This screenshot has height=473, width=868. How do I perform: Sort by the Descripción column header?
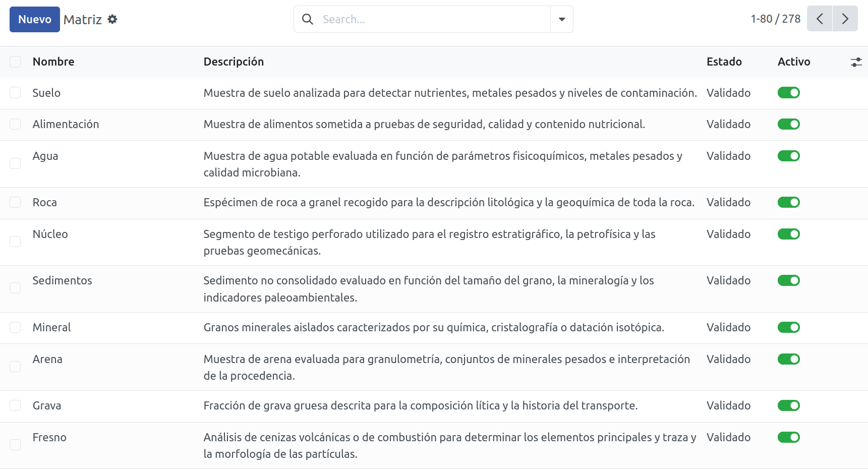click(234, 62)
